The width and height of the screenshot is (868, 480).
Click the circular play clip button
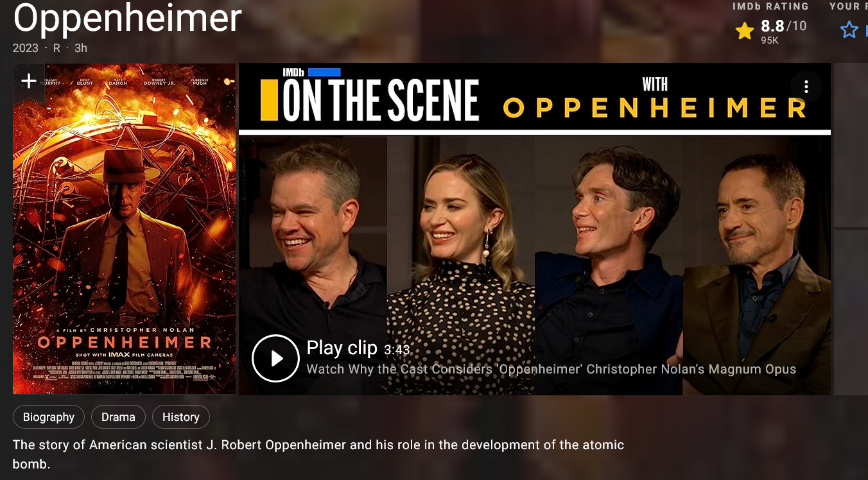point(275,358)
